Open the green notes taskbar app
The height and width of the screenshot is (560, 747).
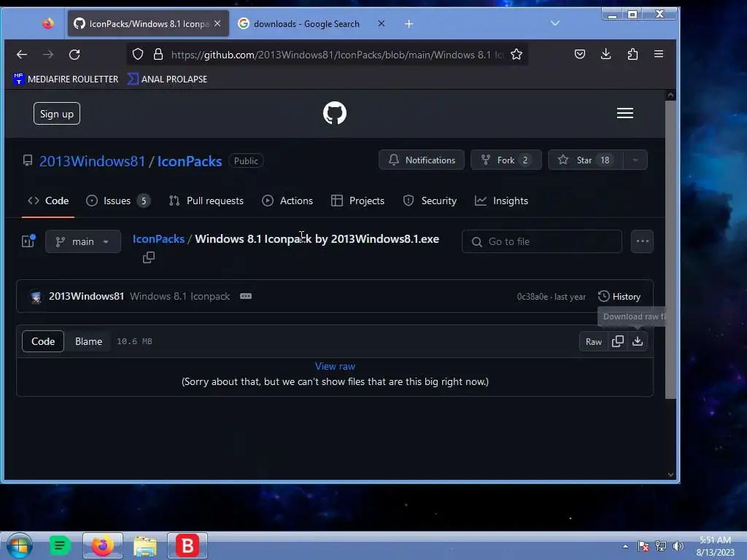click(x=60, y=545)
